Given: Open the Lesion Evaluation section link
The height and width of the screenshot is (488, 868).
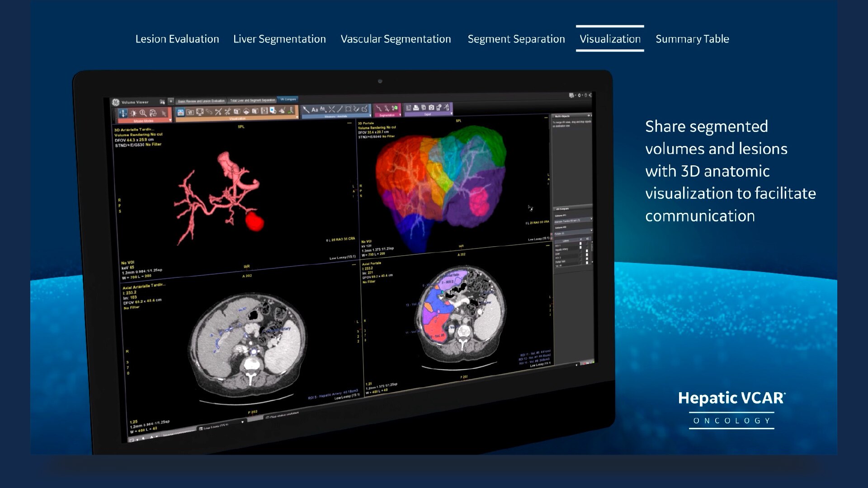Looking at the screenshot, I should 177,39.
